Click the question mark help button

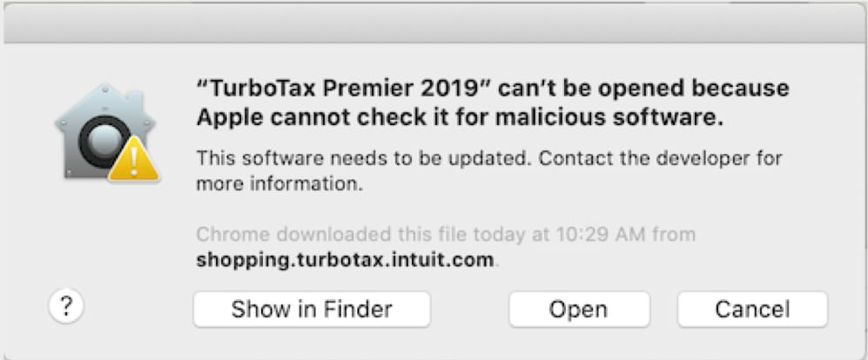(x=66, y=307)
